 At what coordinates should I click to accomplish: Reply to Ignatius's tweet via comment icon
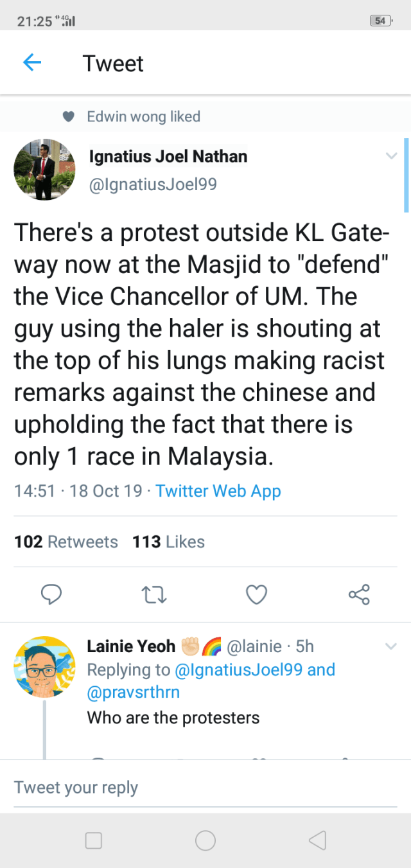(x=51, y=594)
